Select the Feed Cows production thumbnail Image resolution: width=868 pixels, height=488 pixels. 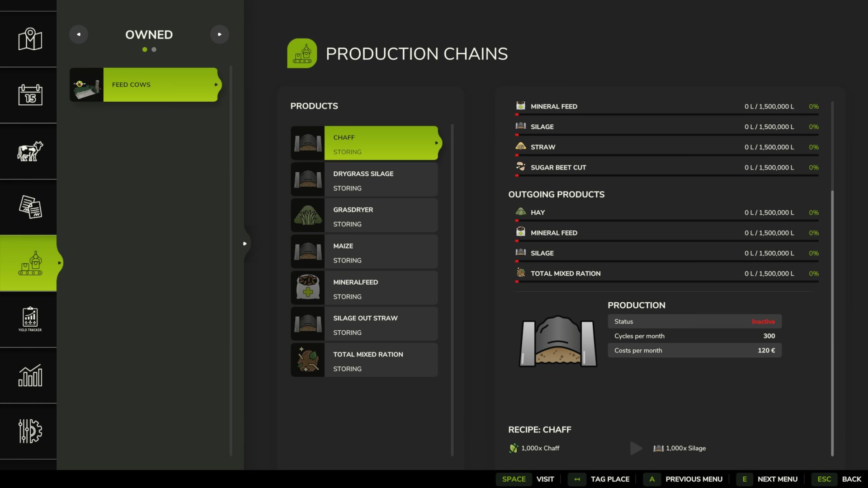pyautogui.click(x=86, y=84)
